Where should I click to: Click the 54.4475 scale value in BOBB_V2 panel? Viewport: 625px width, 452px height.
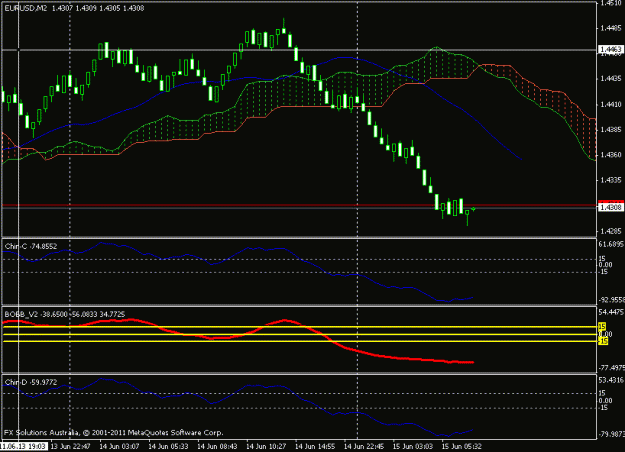pyautogui.click(x=611, y=311)
